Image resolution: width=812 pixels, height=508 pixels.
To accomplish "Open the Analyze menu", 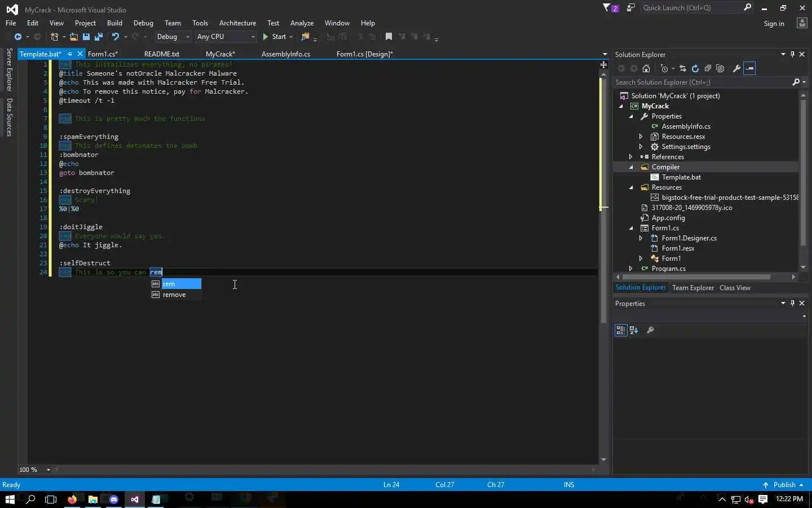I will (302, 23).
